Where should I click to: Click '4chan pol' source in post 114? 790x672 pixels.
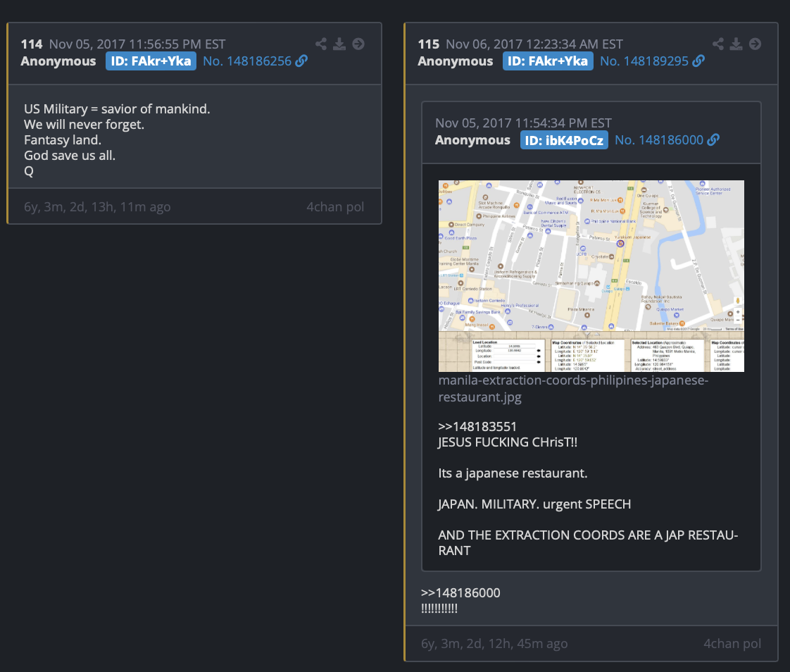coord(335,207)
